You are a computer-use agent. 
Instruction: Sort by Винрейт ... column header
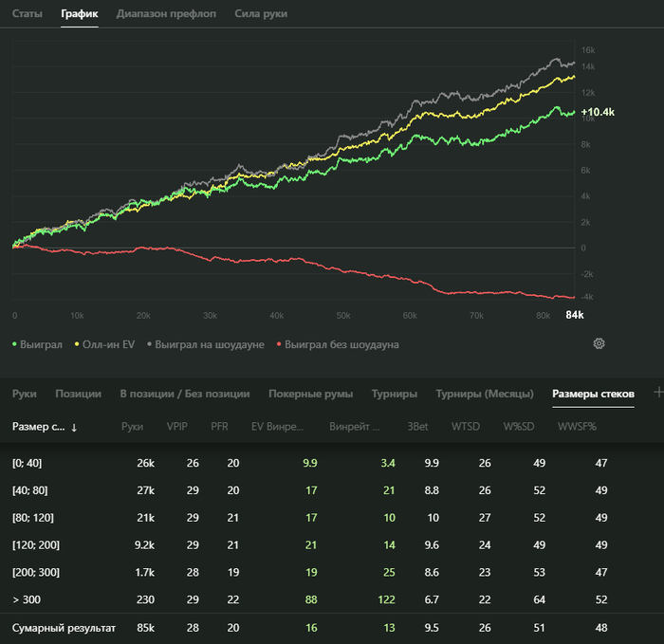click(x=355, y=427)
